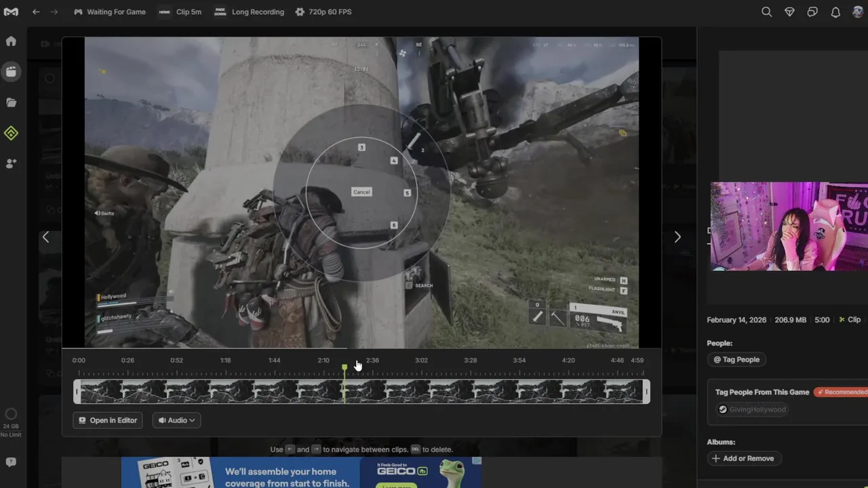Tag GivingHollywood from this game

point(751,409)
